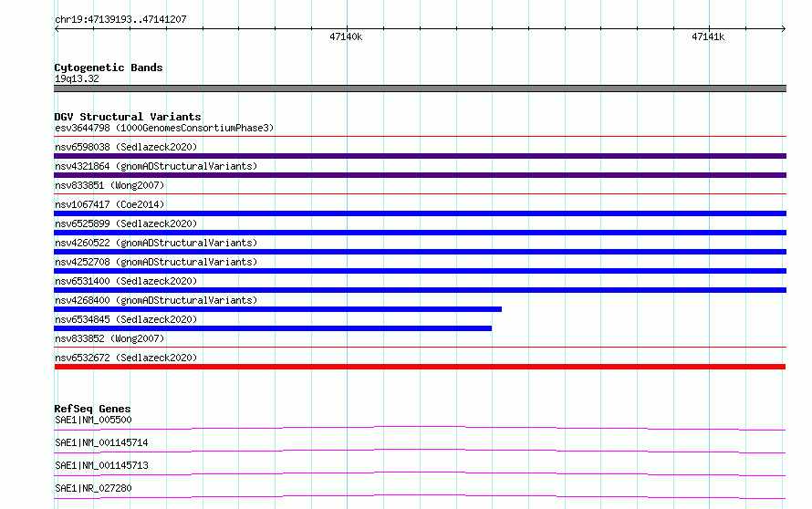Click the 47140k ruler position label
812x509 pixels.
coord(346,36)
